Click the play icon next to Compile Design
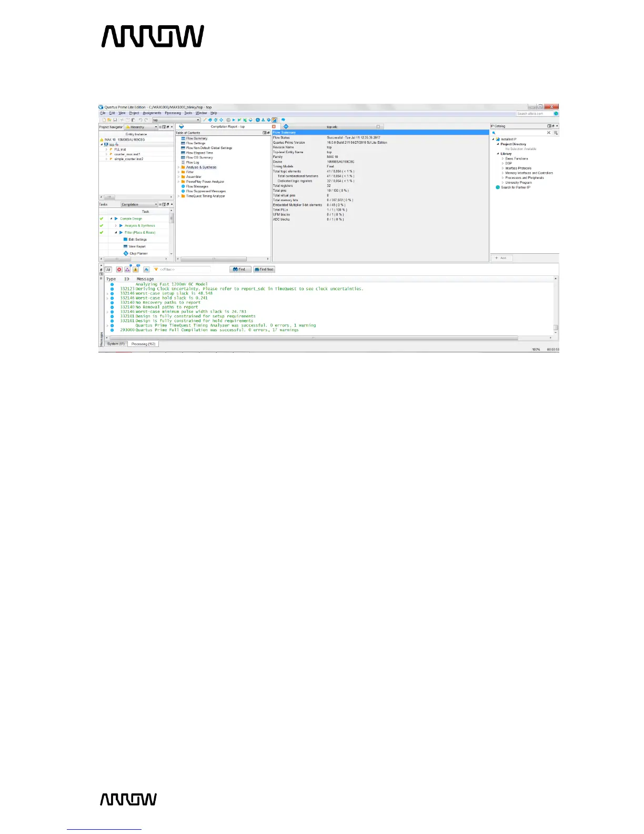 tap(116, 219)
